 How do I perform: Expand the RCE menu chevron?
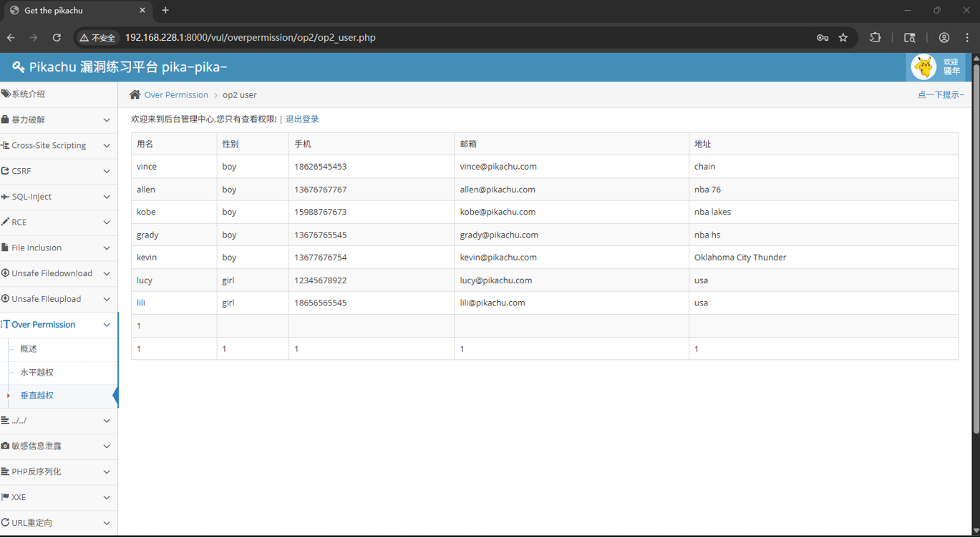pos(107,222)
